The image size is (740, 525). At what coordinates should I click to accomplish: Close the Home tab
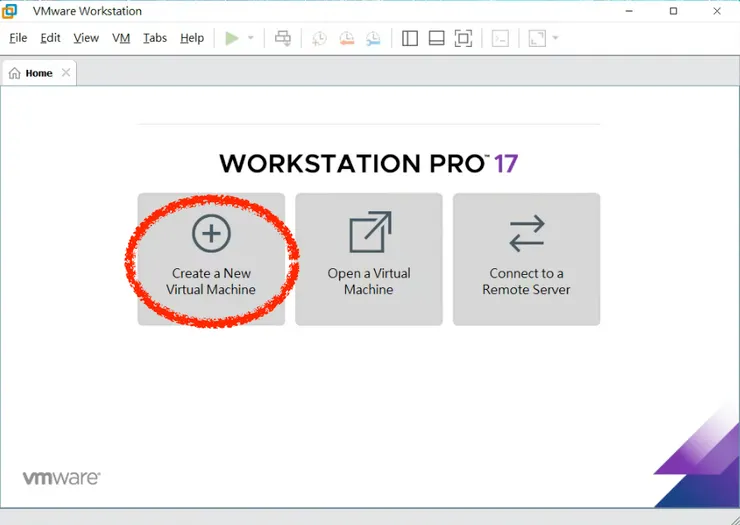[66, 73]
